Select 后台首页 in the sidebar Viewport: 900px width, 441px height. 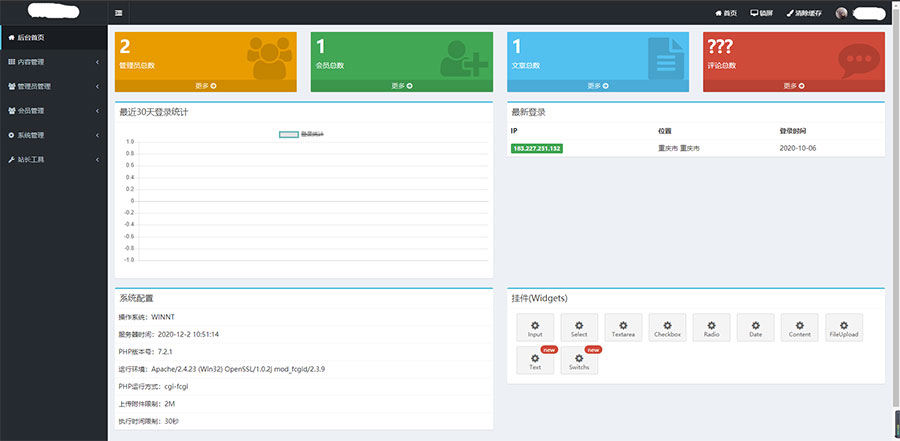pos(53,37)
